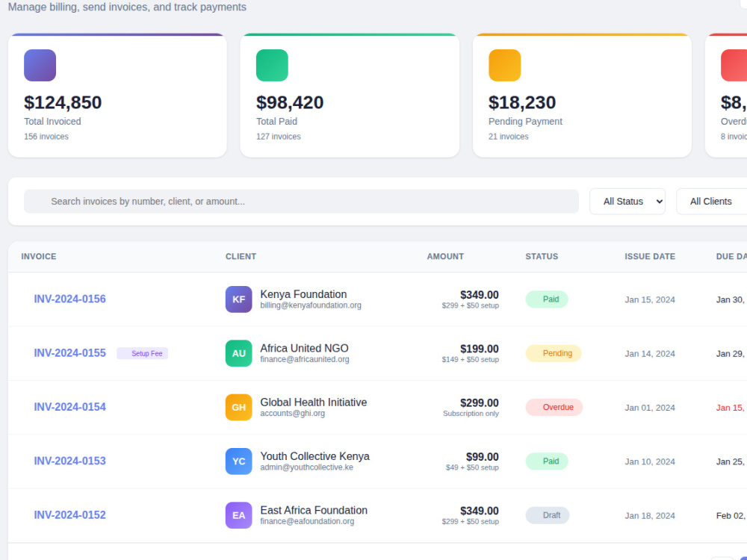Click email billing@kenyafoundation.org

[311, 305]
